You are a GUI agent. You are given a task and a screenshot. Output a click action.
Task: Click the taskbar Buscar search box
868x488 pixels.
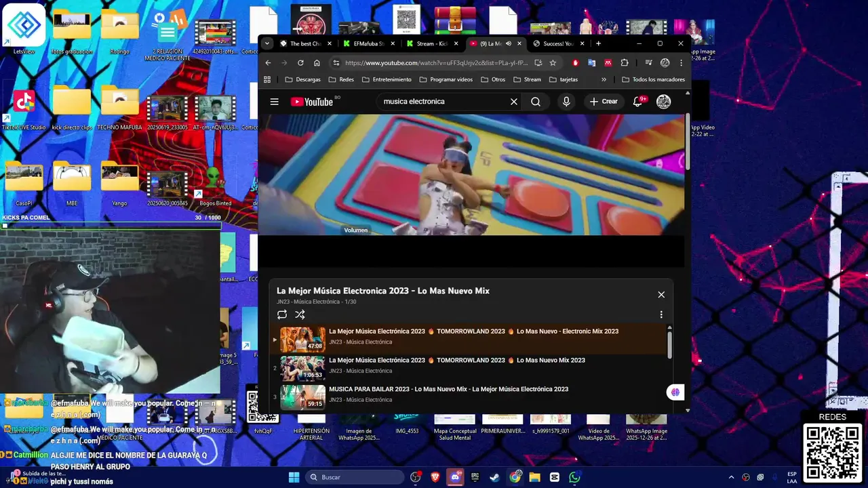click(x=355, y=477)
